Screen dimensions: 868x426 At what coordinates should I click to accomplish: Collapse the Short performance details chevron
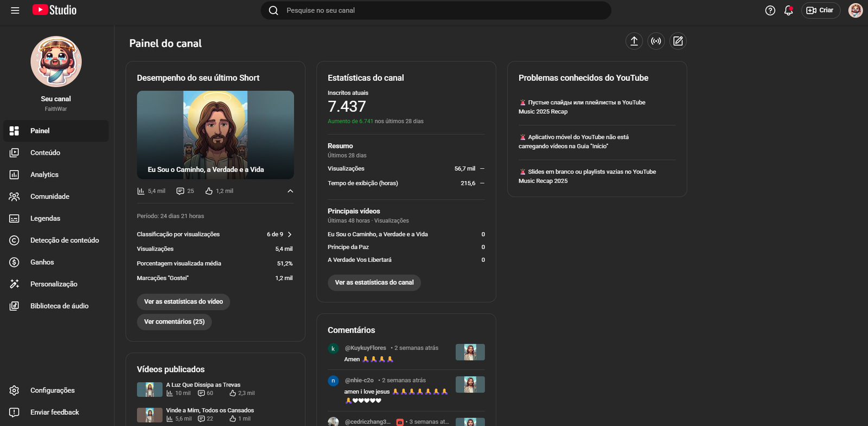290,191
